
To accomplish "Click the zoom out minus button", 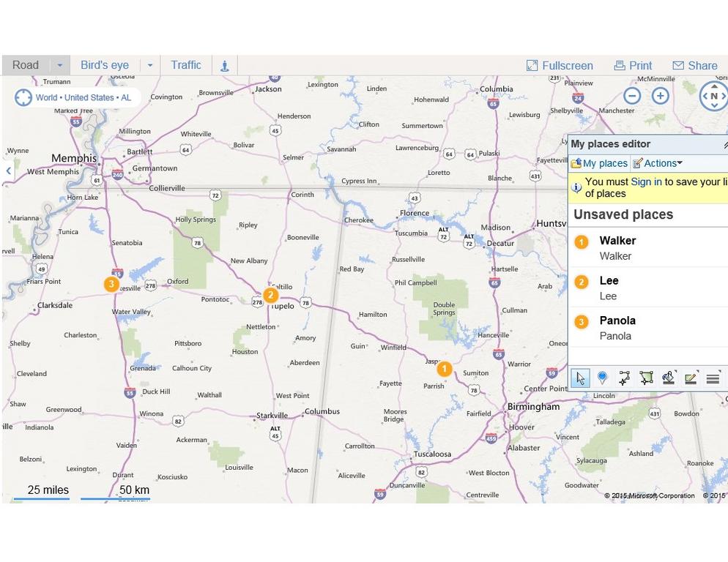I will 632,96.
